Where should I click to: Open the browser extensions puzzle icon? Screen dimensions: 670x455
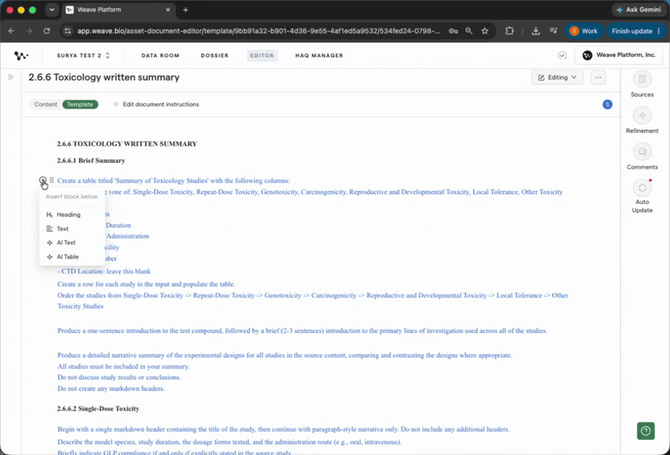point(509,31)
